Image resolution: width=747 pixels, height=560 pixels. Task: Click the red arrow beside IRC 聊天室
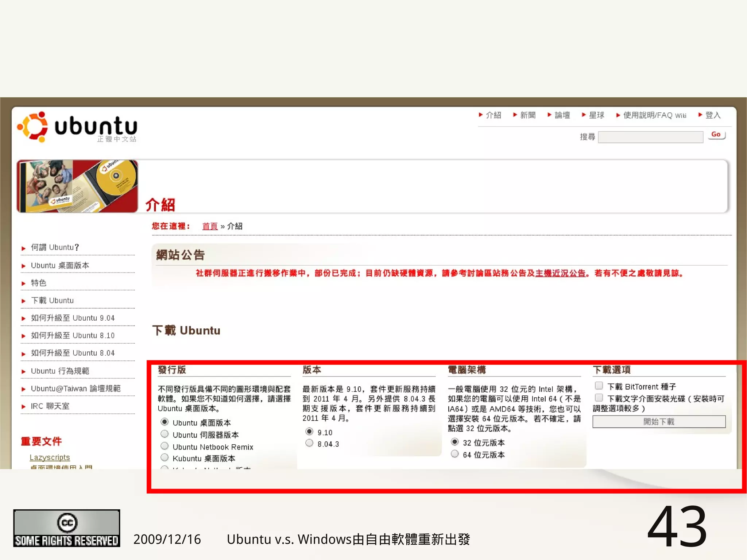(24, 407)
